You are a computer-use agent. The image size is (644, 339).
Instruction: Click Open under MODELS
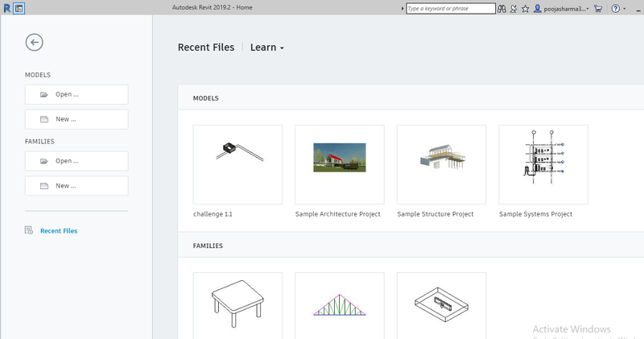(76, 94)
